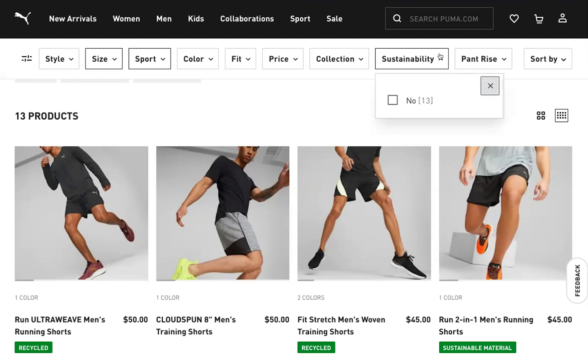Switch to two-column grid view

point(541,116)
